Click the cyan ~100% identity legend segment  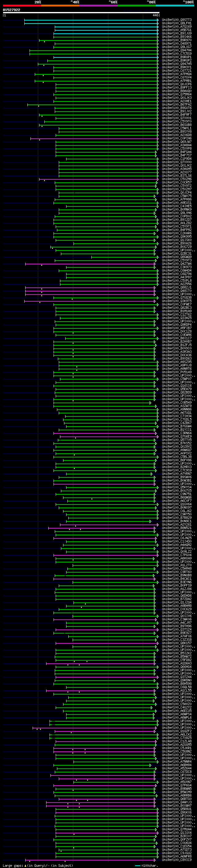[175, 6]
